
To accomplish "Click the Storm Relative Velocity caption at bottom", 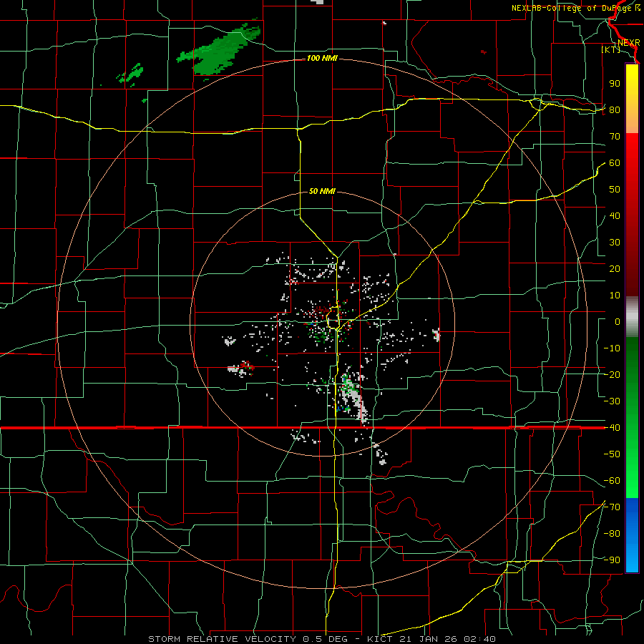I will (x=321, y=639).
